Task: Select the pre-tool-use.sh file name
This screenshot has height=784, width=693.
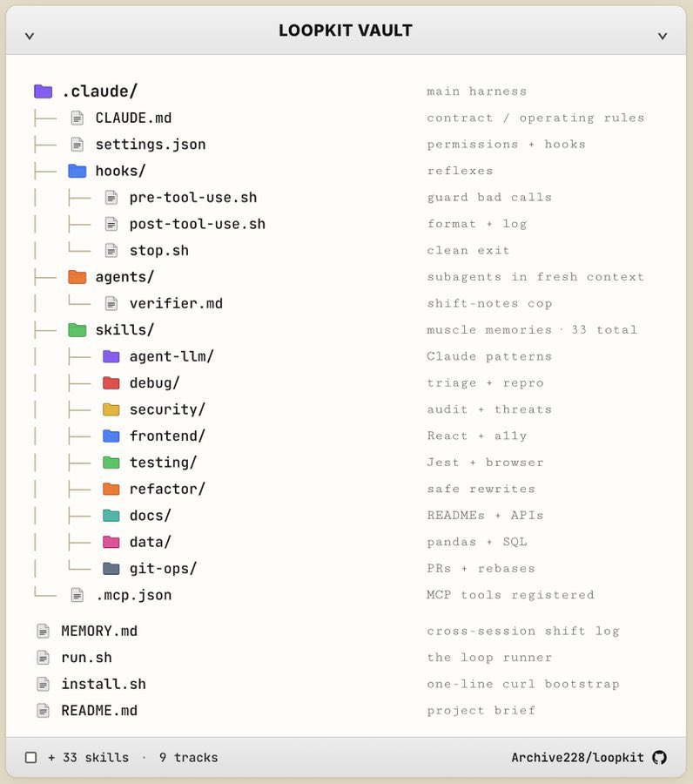Action: coord(193,198)
